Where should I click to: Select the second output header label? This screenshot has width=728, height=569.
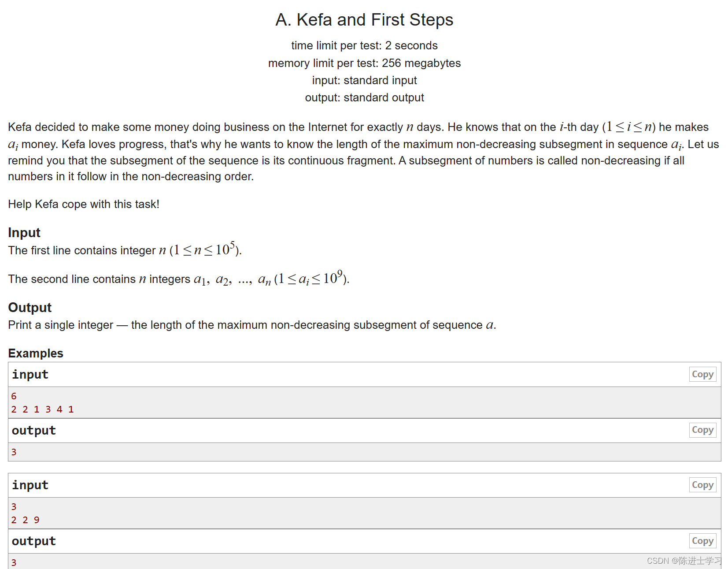pos(33,540)
